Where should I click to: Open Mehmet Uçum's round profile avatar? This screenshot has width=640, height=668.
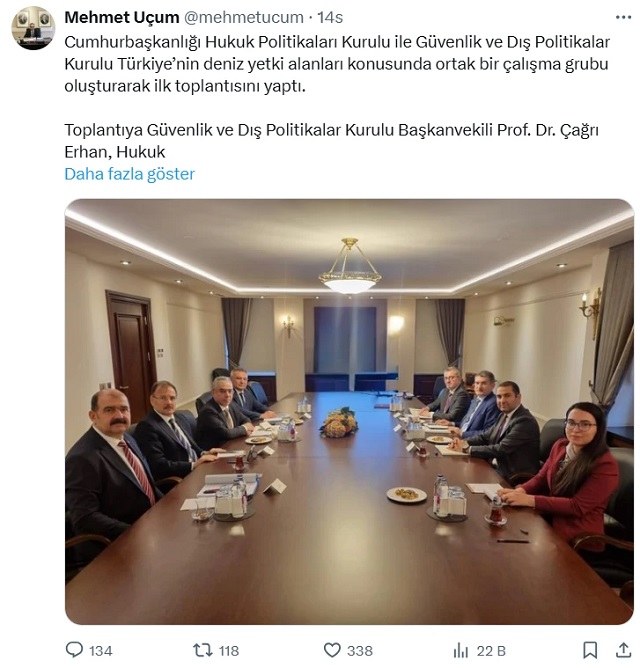tap(33, 28)
